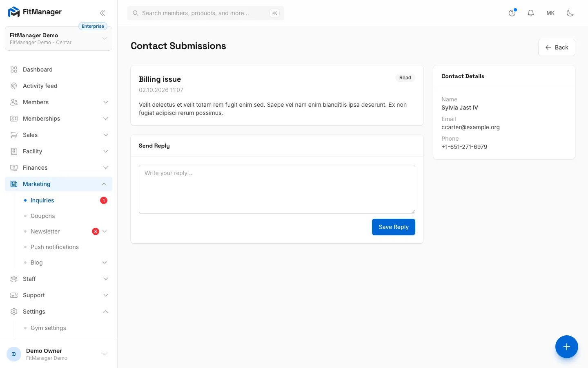Click the Activity feed fingerprint icon

pos(14,86)
